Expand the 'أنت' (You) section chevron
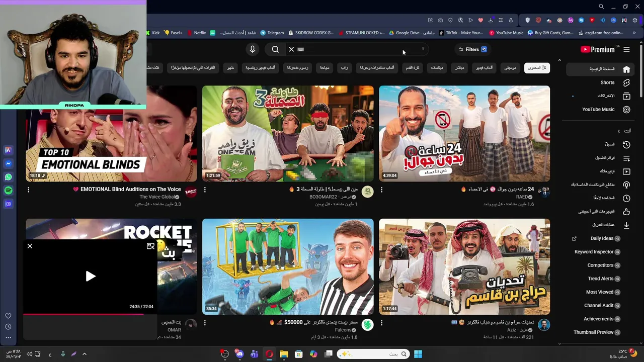The width and height of the screenshot is (644, 362). pos(618,131)
